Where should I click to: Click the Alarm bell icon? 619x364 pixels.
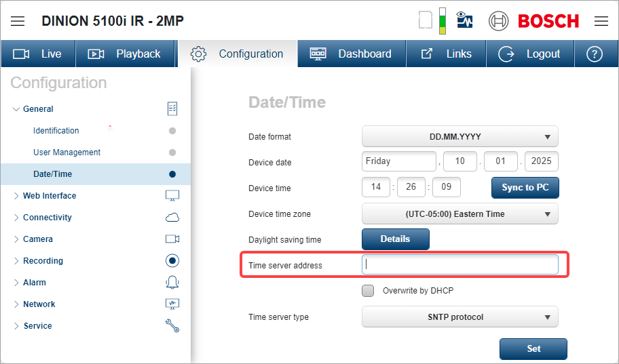coord(172,283)
